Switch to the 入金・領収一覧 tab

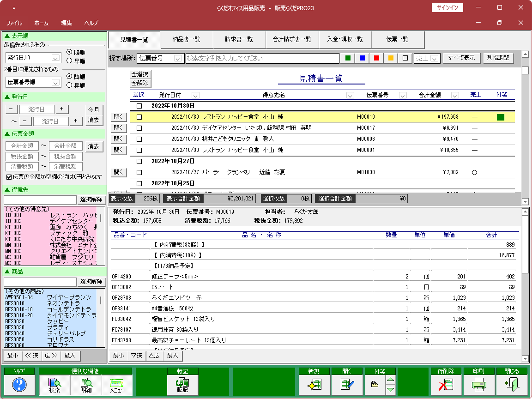345,39
